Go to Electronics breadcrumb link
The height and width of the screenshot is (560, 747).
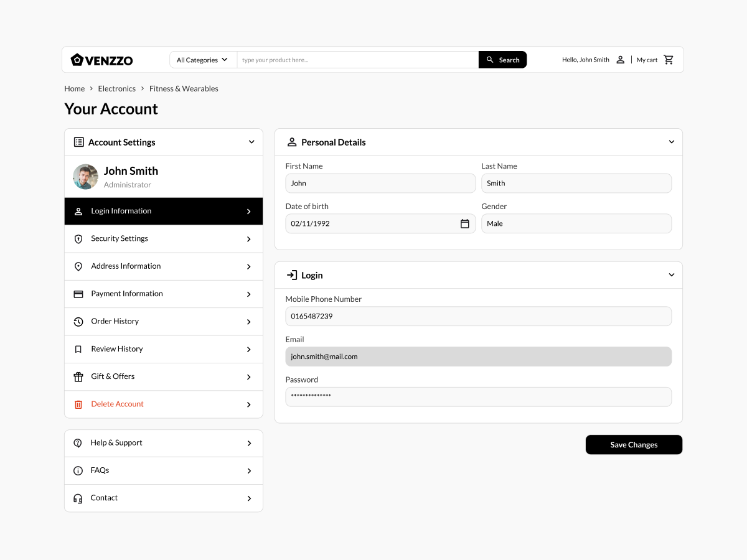116,88
